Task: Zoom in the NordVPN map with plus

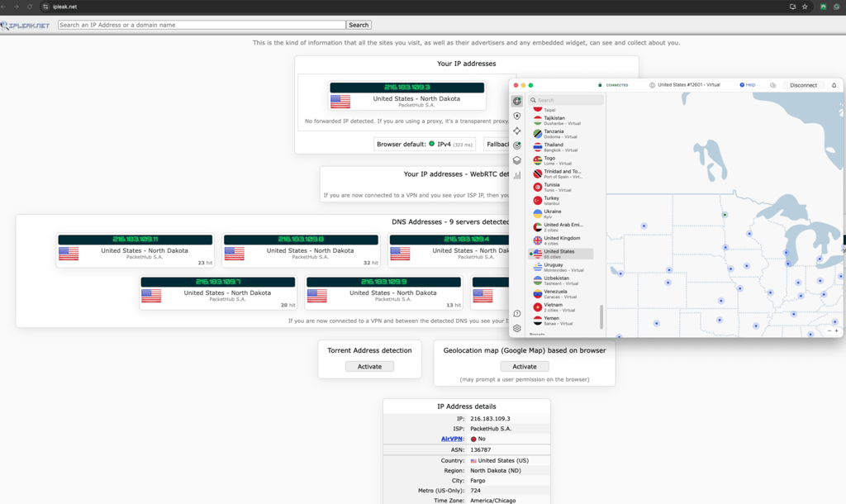Action: coord(837,330)
